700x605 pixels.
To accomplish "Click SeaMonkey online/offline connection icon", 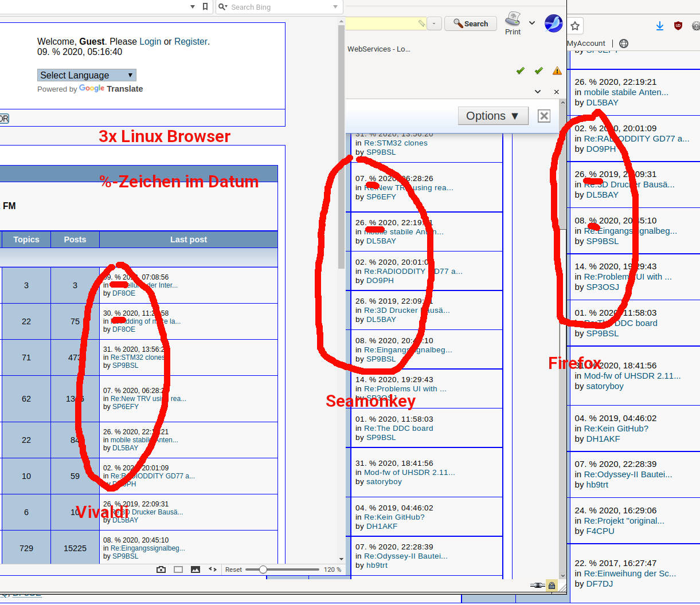I will [x=537, y=586].
